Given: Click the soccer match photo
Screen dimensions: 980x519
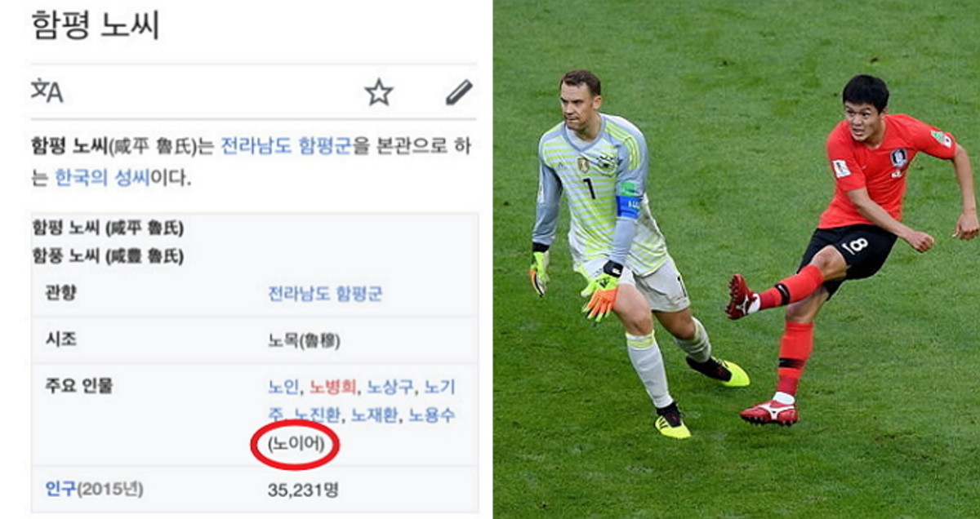Looking at the screenshot, I should click(737, 259).
